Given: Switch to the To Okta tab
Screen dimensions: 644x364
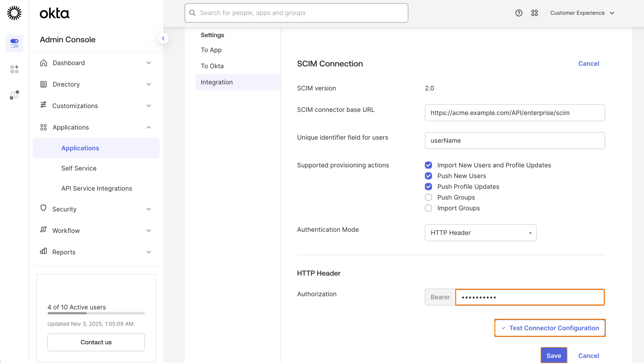Looking at the screenshot, I should (212, 66).
